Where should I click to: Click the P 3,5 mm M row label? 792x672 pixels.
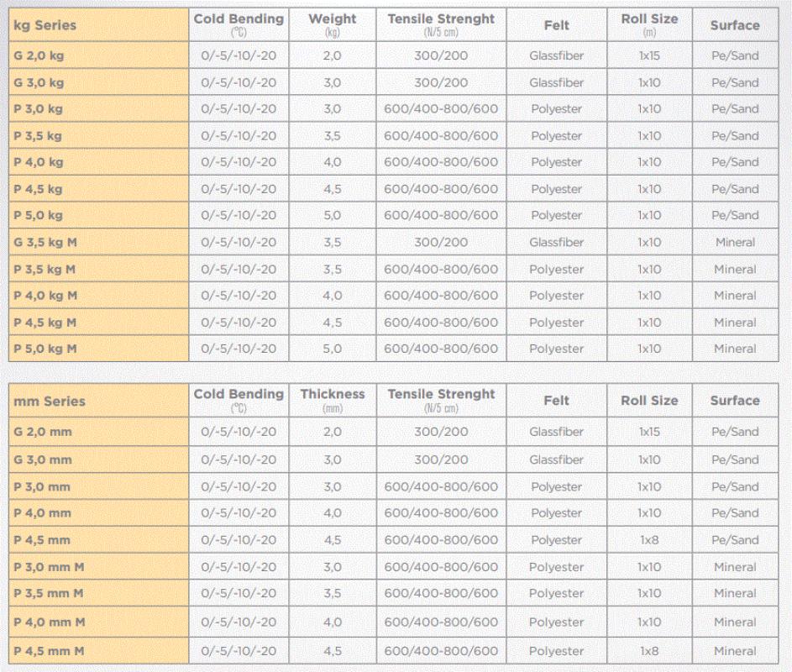(49, 593)
